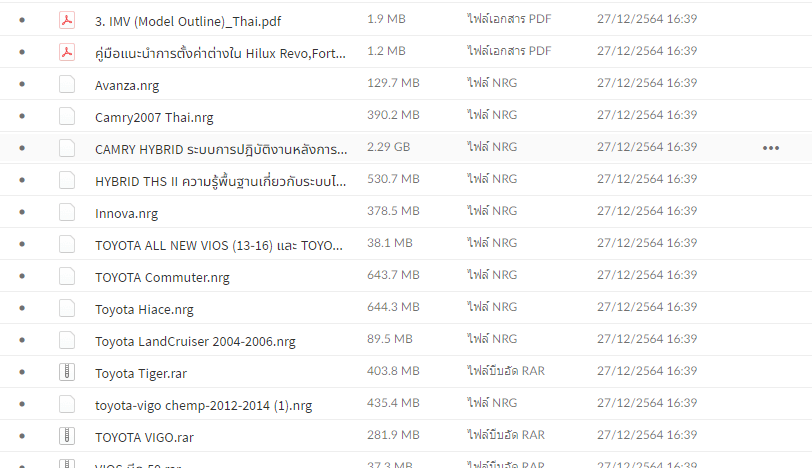Image resolution: width=812 pixels, height=468 pixels.
Task: Open toyota-vigo chemp-2012-2014 (1).nrg
Action: coord(204,405)
